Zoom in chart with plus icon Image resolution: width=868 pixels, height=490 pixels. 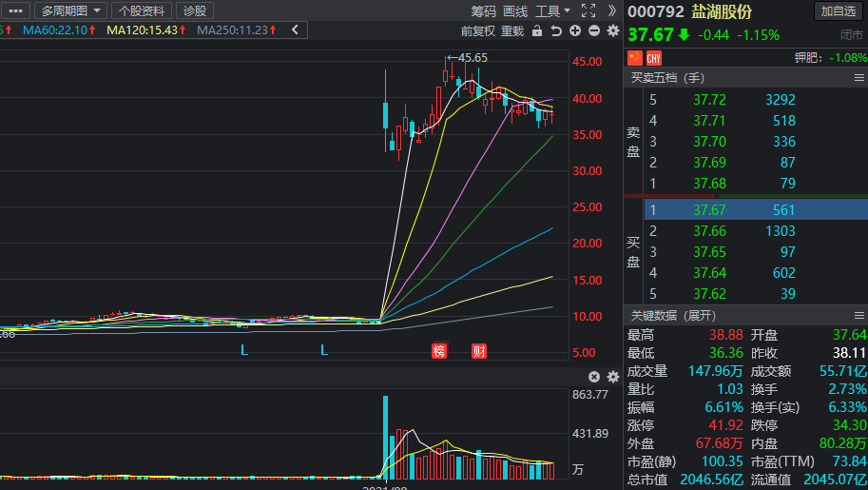(x=575, y=31)
